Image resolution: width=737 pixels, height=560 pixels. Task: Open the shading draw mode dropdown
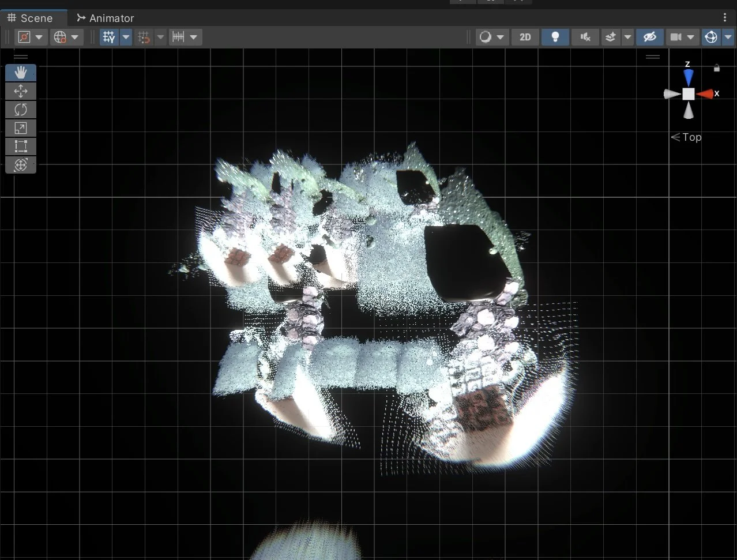click(x=492, y=37)
